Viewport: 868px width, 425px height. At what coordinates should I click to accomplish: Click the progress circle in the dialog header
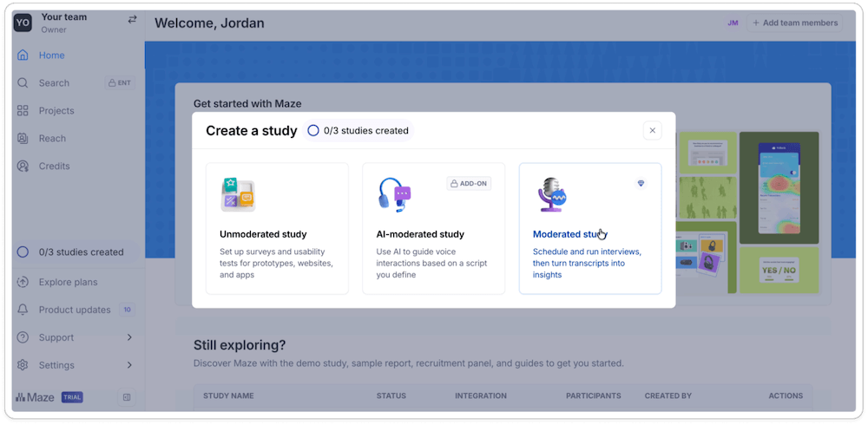pos(313,131)
